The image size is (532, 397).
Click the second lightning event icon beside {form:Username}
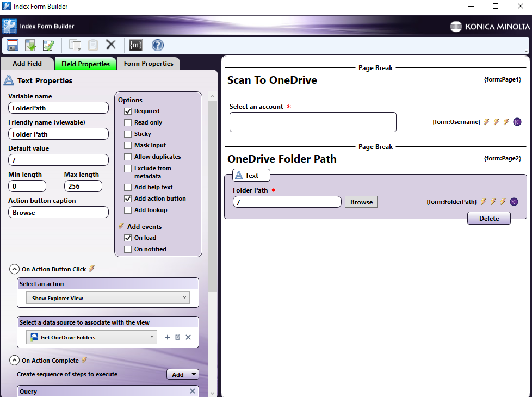coord(497,121)
